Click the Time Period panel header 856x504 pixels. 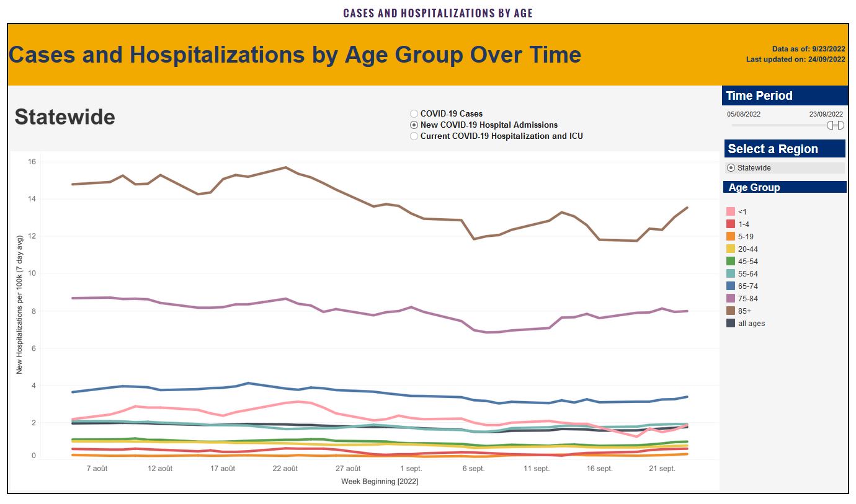(x=784, y=95)
